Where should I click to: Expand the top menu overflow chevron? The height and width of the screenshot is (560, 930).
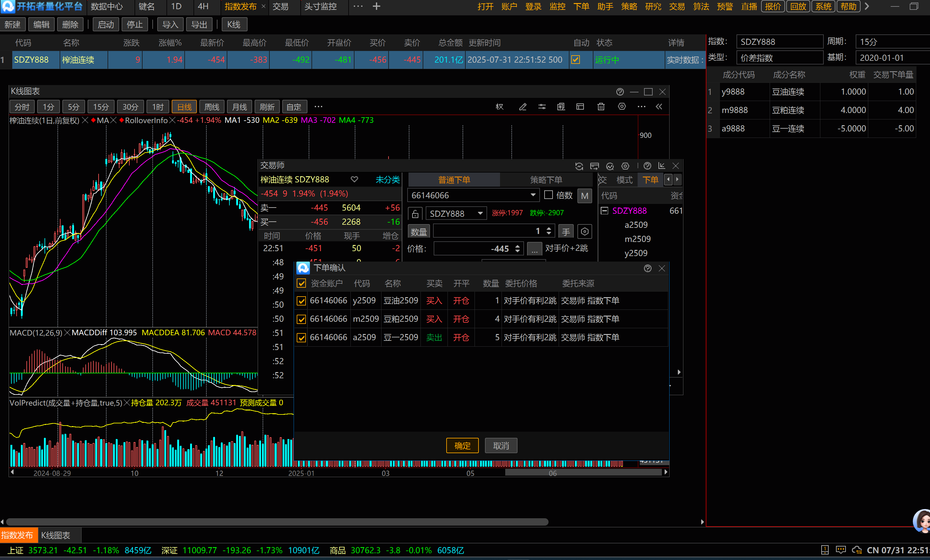click(x=867, y=6)
